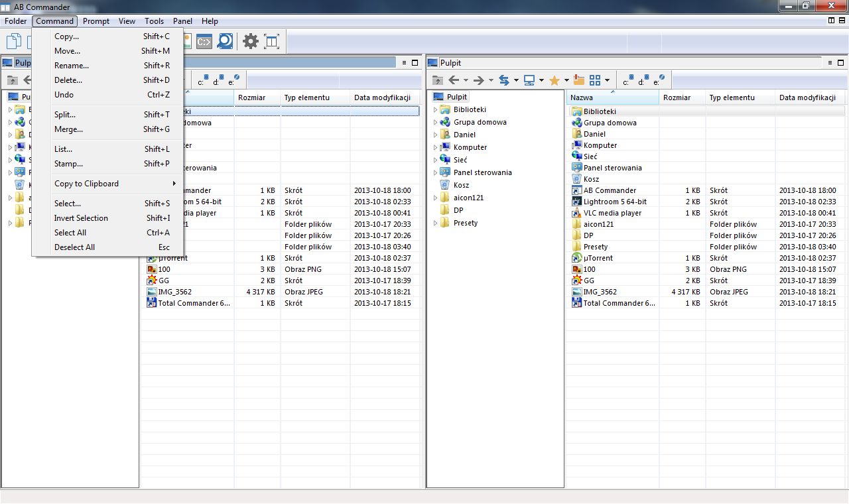Select Lightroom 5 64-bit in right list

pyautogui.click(x=615, y=202)
